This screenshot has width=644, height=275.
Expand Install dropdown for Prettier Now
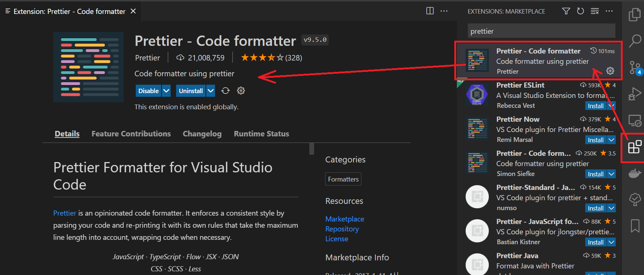click(611, 140)
